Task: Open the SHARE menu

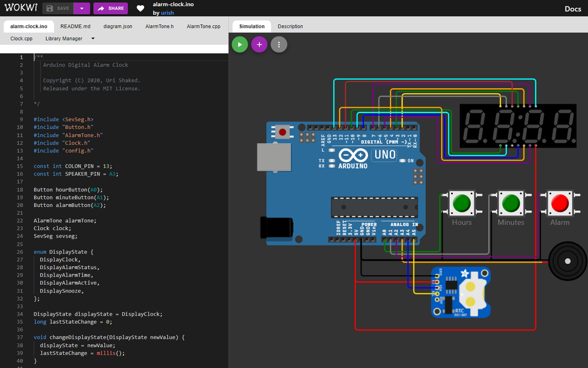Action: point(111,8)
